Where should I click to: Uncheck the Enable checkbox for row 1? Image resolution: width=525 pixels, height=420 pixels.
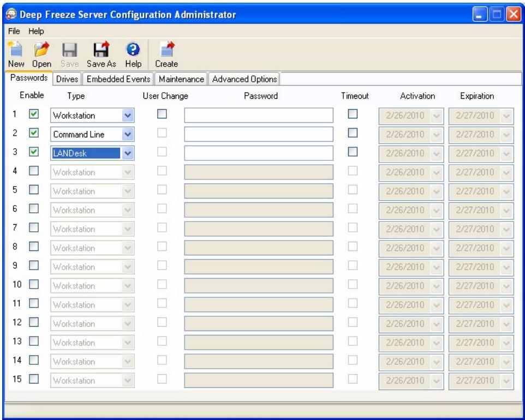pos(34,114)
